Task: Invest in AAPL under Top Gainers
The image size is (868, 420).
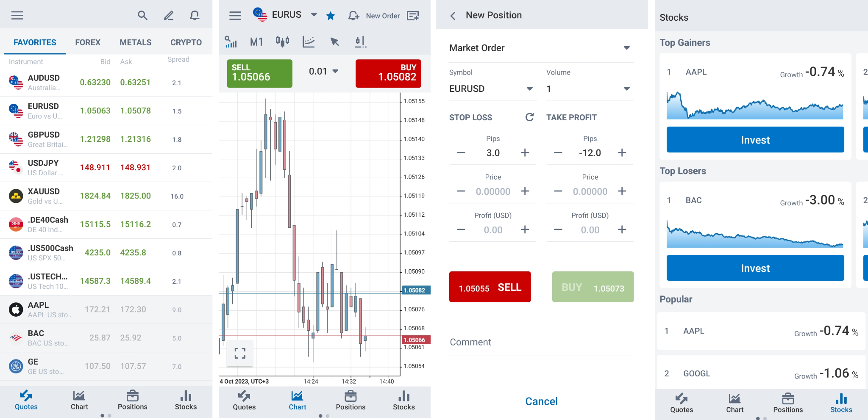Action: pyautogui.click(x=755, y=140)
